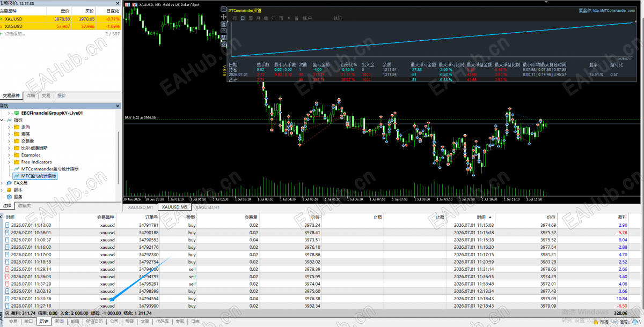Click the minimize box icon on MTCommander panel
The image size is (644, 327).
(223, 9)
